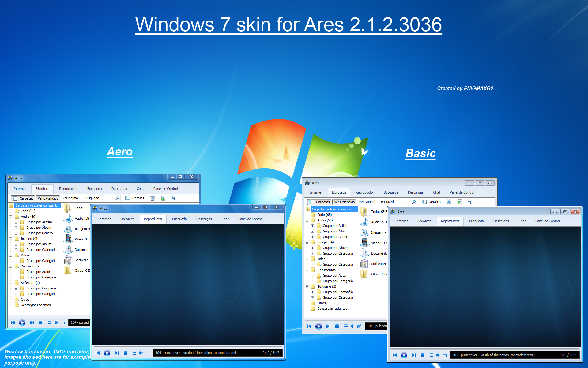Click the recycle bin icon in the Biblioteca toolbar
Viewport: 588px width, 368px height.
[153, 198]
